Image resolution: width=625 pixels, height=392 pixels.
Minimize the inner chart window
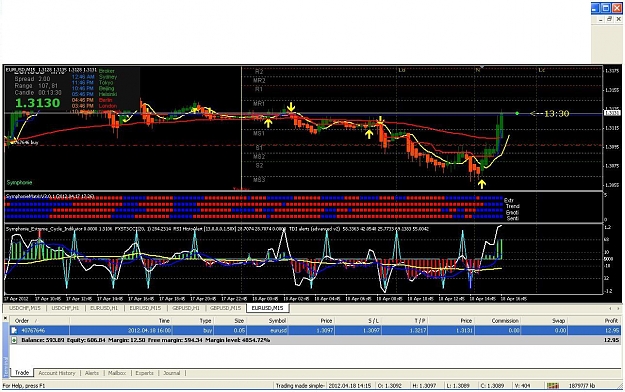[x=601, y=19]
